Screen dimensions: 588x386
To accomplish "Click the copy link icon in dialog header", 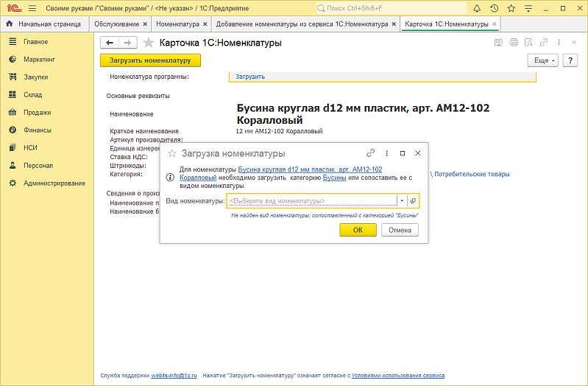I will pos(371,153).
